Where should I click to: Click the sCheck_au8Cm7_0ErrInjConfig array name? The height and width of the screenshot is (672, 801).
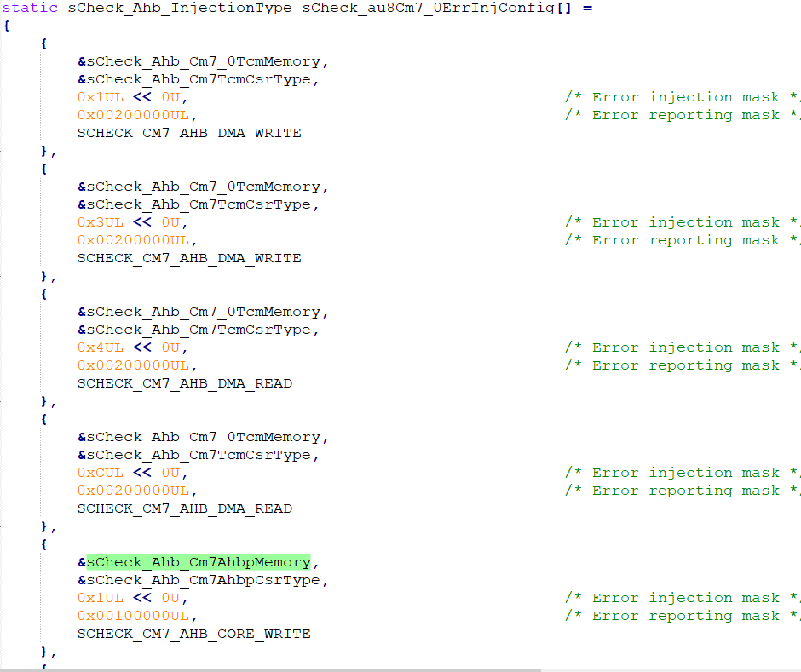[x=428, y=9]
